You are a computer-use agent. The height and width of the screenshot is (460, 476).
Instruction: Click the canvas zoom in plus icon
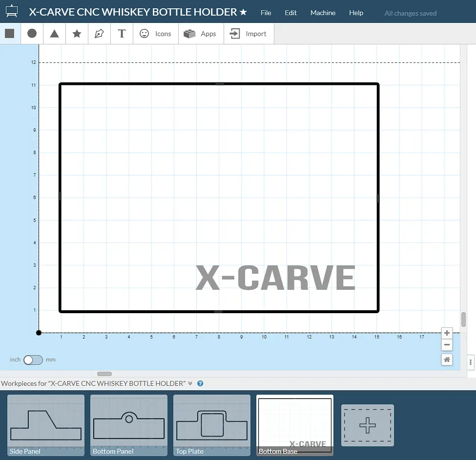click(x=447, y=333)
